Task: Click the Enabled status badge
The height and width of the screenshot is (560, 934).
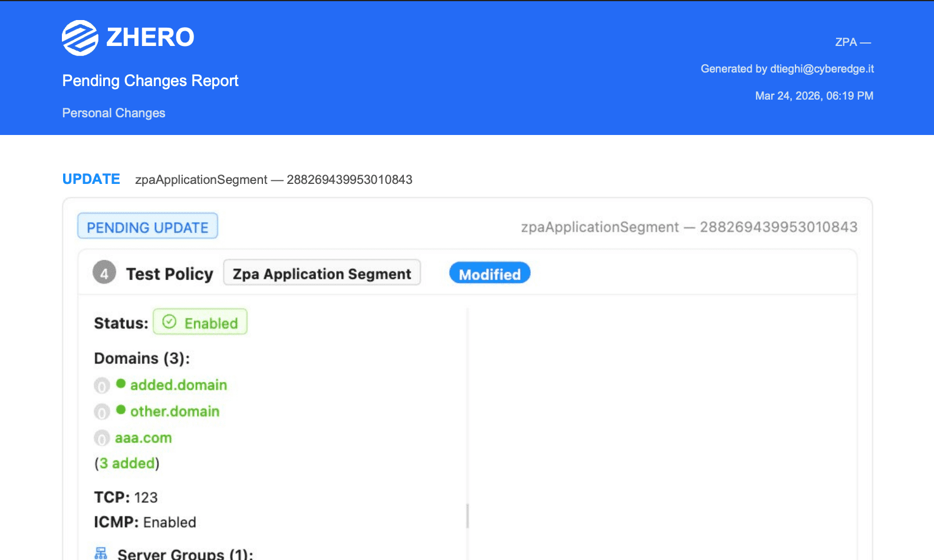Action: tap(200, 322)
